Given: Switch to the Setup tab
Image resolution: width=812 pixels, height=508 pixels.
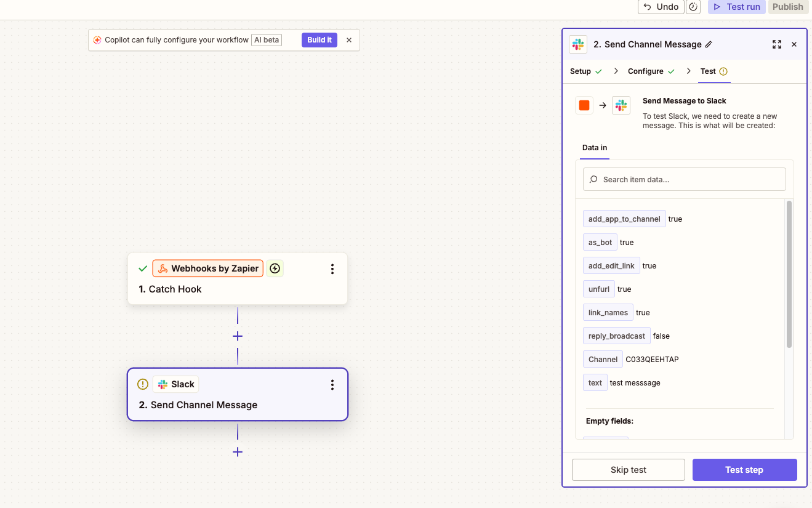Looking at the screenshot, I should (x=581, y=71).
